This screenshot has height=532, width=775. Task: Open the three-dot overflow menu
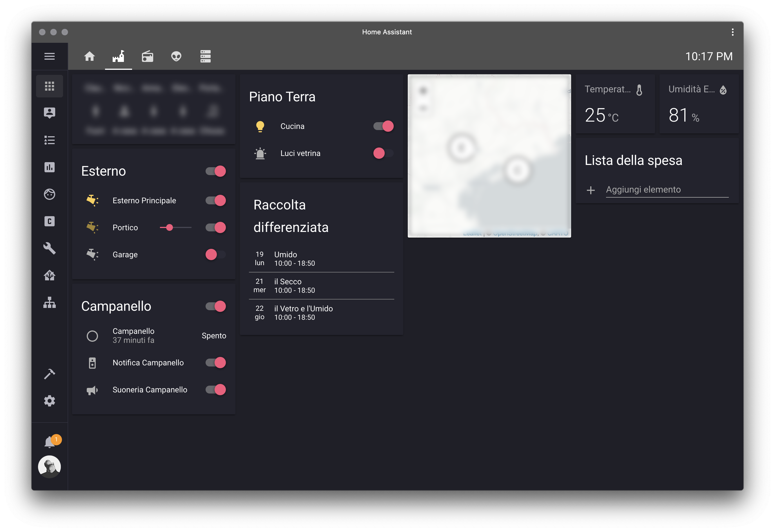733,32
